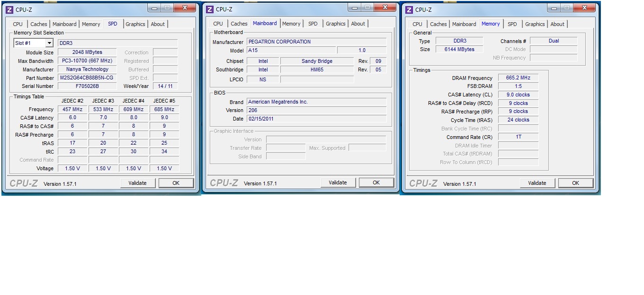Click Validate button in the Memory window

537,183
